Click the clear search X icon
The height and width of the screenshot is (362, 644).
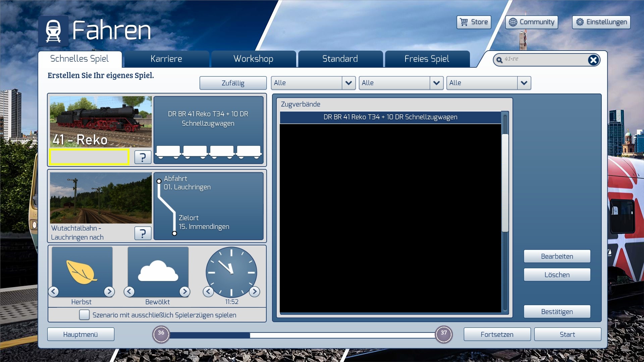click(x=593, y=60)
